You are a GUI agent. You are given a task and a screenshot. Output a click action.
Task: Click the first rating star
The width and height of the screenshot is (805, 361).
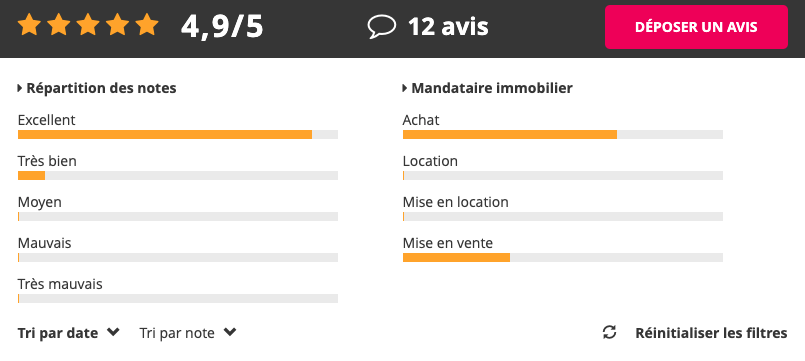(x=29, y=25)
